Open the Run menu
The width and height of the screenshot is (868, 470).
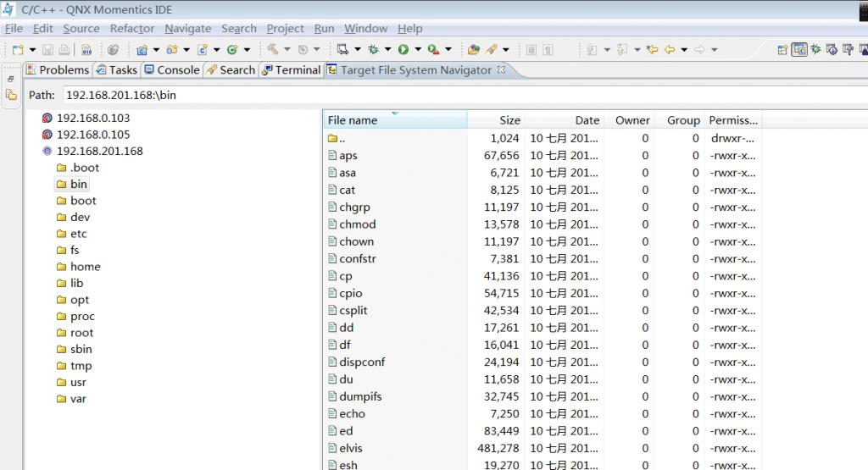(324, 28)
